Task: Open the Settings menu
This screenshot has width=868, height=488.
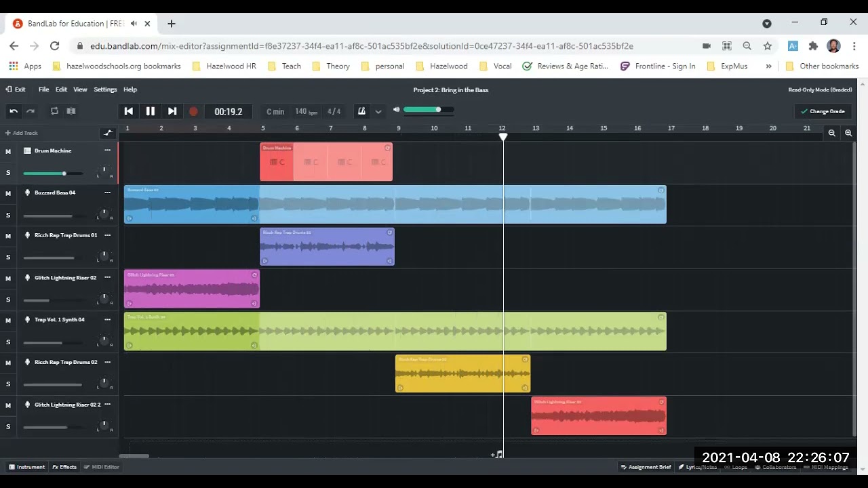Action: [105, 89]
